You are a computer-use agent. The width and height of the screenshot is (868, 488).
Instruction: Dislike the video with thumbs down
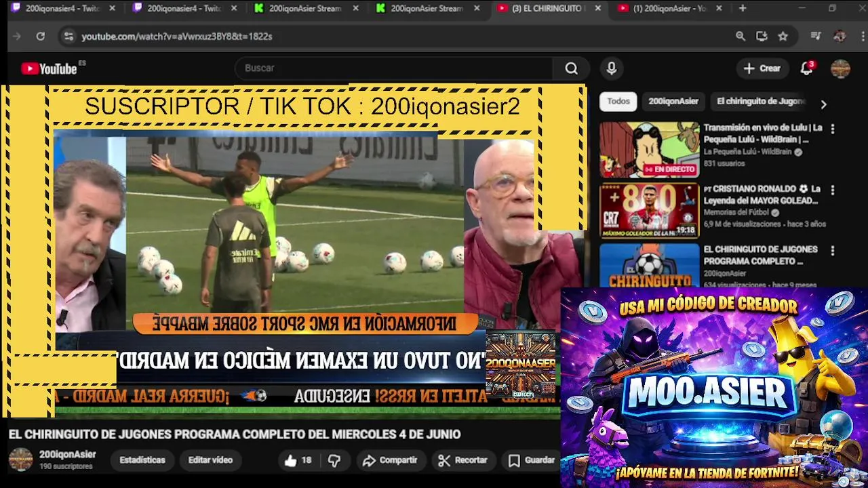click(334, 460)
